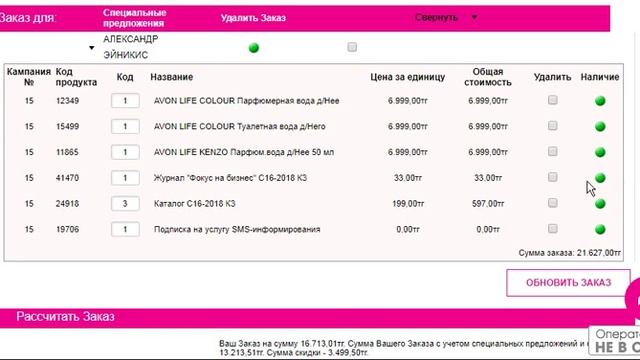The image size is (640, 360).
Task: Tick delete checkbox for AVON LIFE COLOUR д/Него
Action: tap(553, 126)
